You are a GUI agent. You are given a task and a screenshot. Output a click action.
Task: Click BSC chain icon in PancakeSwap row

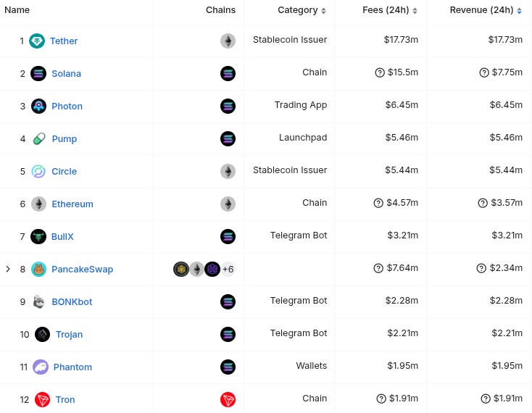[181, 270]
